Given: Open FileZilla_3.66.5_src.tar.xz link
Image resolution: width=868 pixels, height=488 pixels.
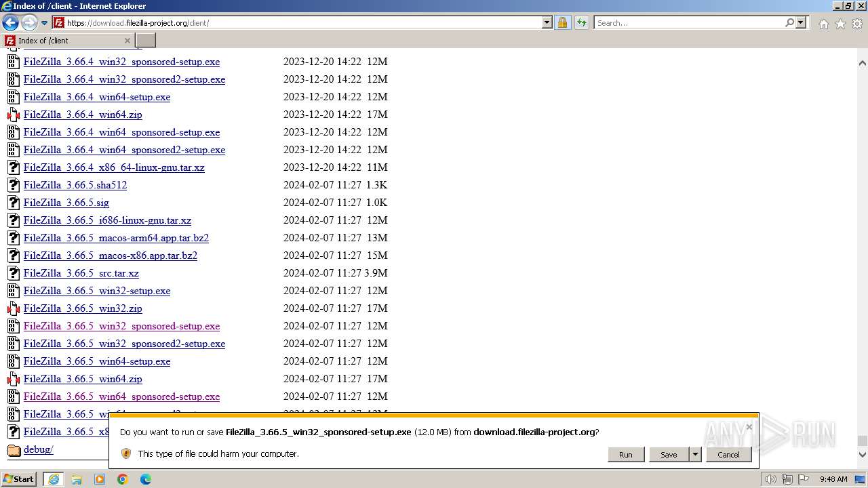Looking at the screenshot, I should 81,273.
